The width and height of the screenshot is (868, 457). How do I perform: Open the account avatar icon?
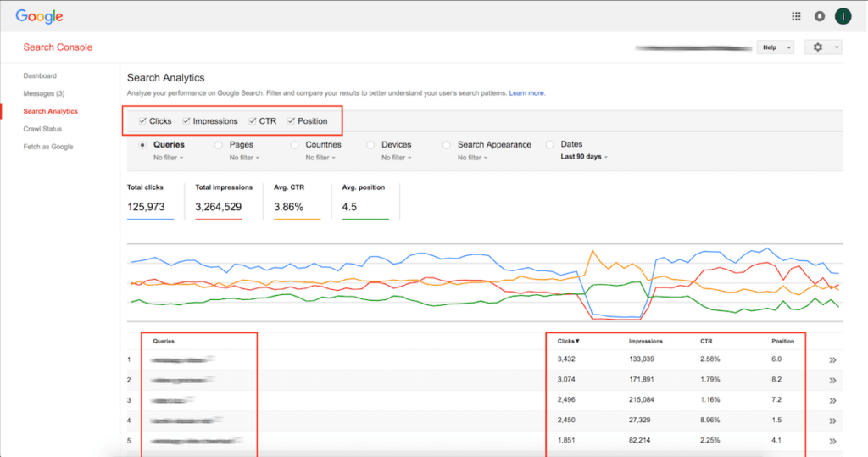843,17
